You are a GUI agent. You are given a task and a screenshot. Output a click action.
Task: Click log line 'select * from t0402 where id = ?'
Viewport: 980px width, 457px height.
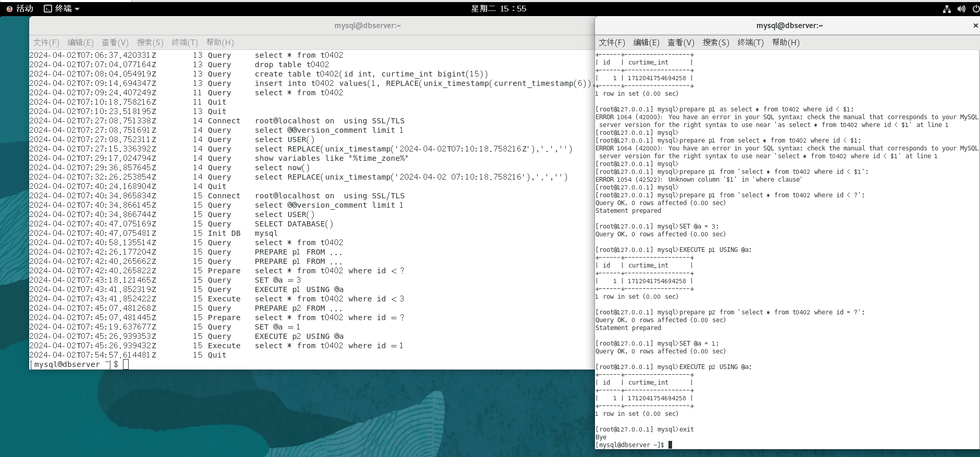coord(329,318)
